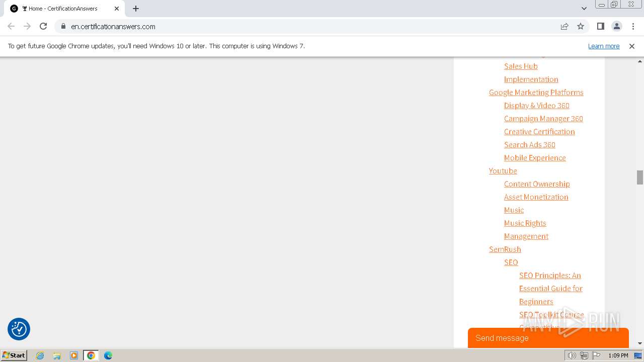Reload the current page
644x362 pixels.
click(43, 26)
